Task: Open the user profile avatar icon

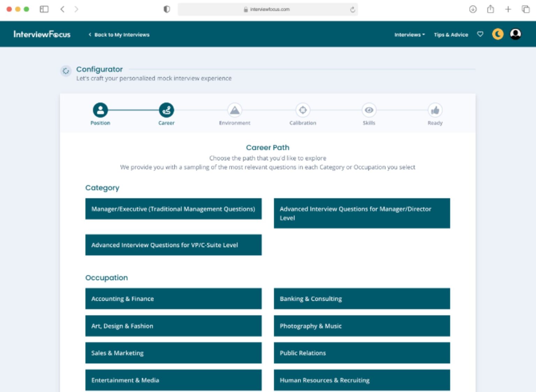Action: (515, 34)
